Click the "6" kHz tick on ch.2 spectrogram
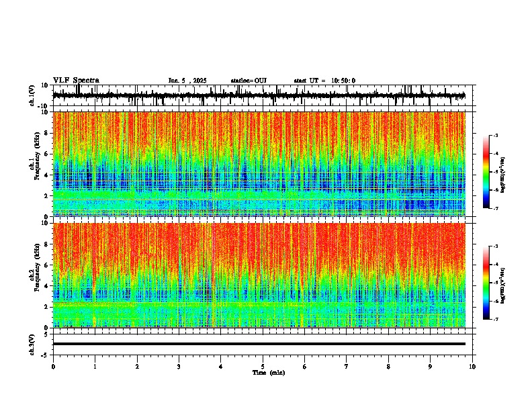The width and height of the screenshot is (532, 411). coord(48,265)
